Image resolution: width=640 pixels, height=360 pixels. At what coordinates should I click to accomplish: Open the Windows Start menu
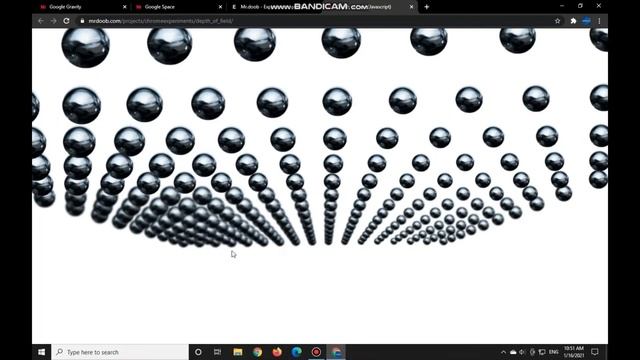coord(42,352)
